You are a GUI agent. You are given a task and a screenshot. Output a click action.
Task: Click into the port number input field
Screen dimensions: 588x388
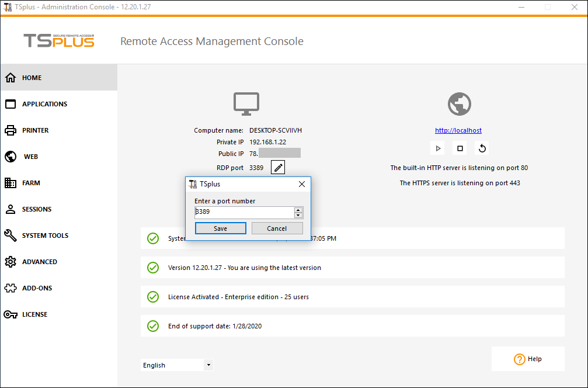pyautogui.click(x=243, y=212)
